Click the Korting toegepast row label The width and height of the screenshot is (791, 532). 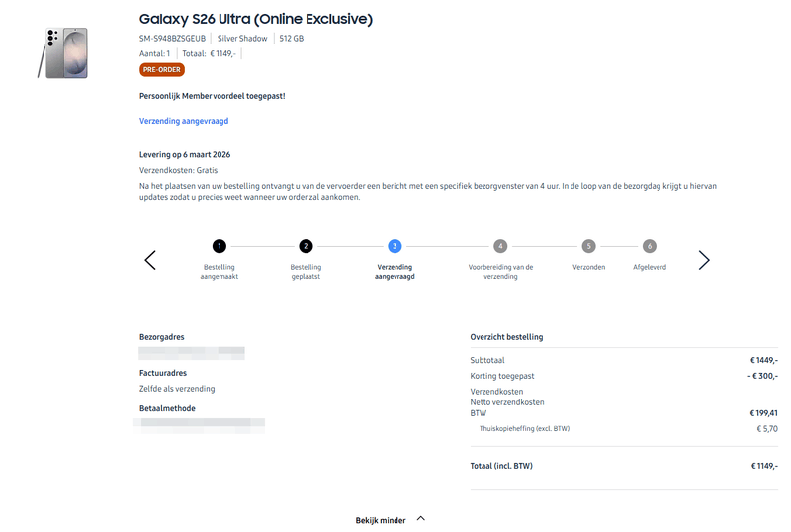click(x=502, y=376)
